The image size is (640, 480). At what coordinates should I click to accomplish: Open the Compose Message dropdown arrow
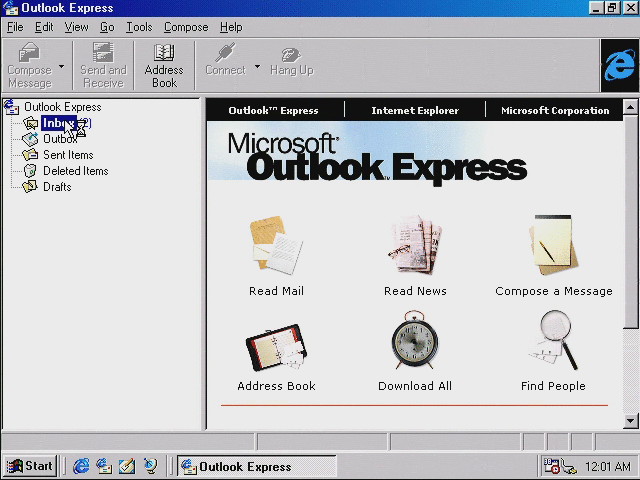(x=62, y=66)
